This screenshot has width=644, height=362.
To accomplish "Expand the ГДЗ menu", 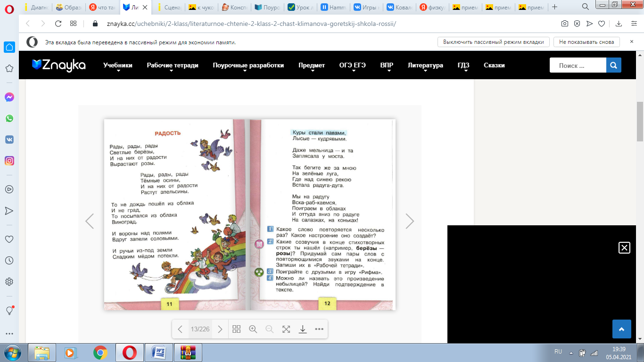I will 463,66.
